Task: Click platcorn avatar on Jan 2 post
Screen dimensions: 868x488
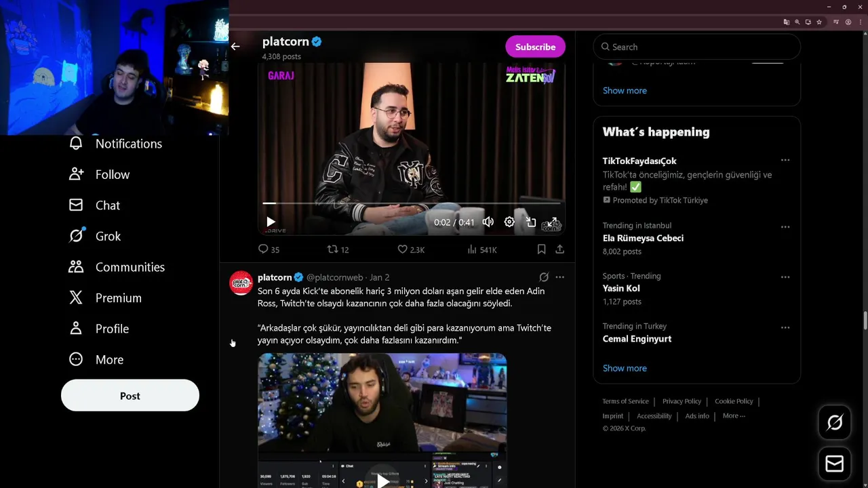Action: click(x=241, y=283)
